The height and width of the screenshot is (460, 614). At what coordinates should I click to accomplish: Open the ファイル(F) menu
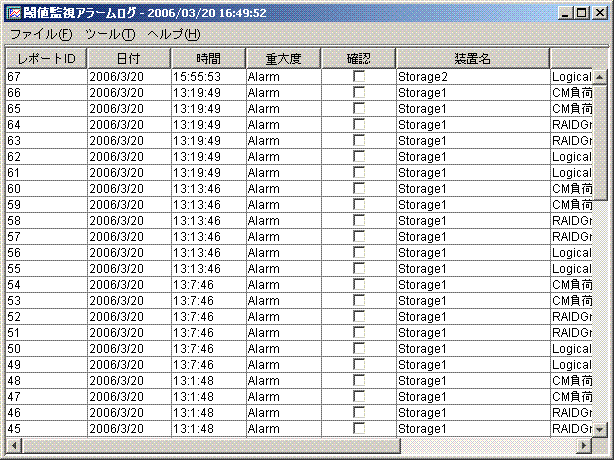(41, 34)
